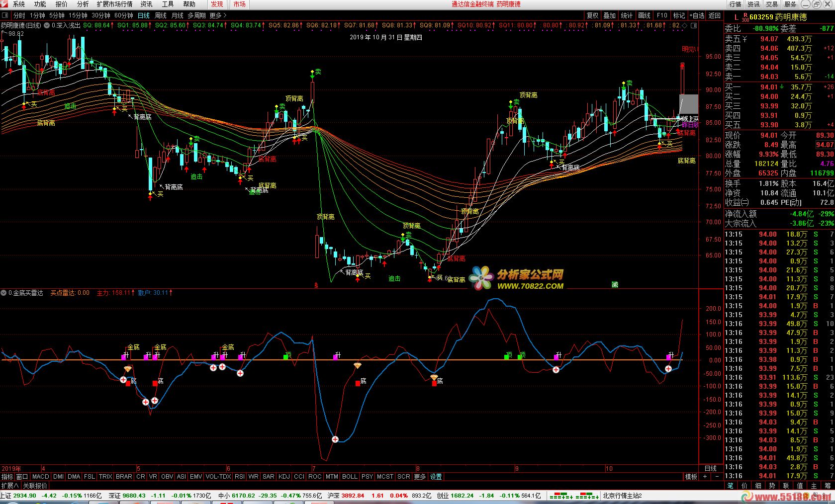Select the 5分钟 period
Screen dimensions: 835x504
[57, 16]
